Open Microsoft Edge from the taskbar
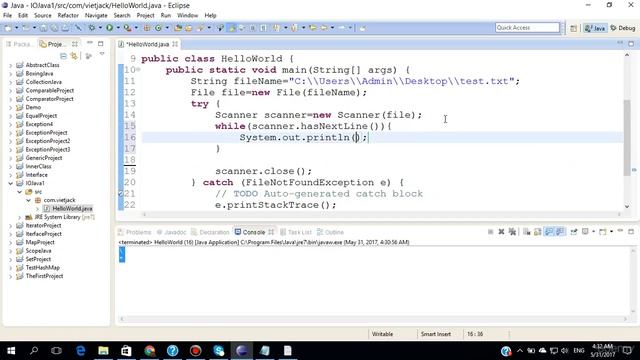640x360 pixels. [x=80, y=351]
